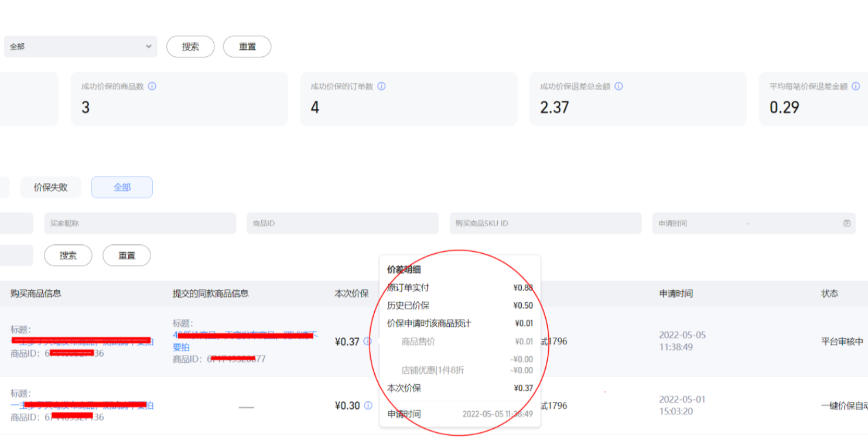Click info icon next to 成功价保的商品数
The image size is (868, 437).
[x=152, y=86]
